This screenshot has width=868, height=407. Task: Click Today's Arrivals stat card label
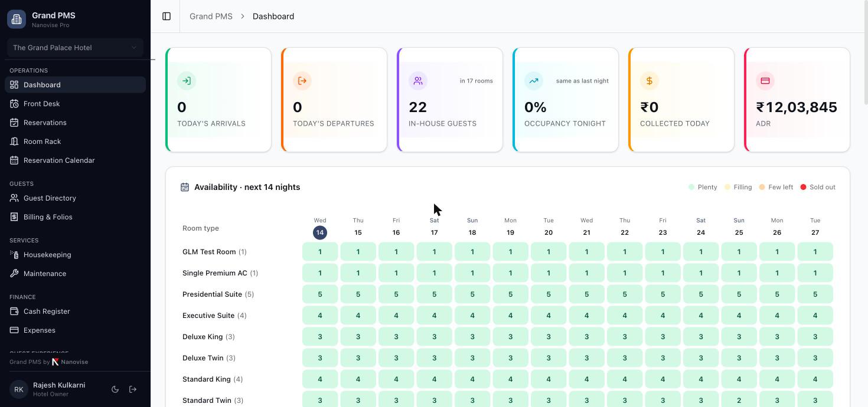[211, 124]
